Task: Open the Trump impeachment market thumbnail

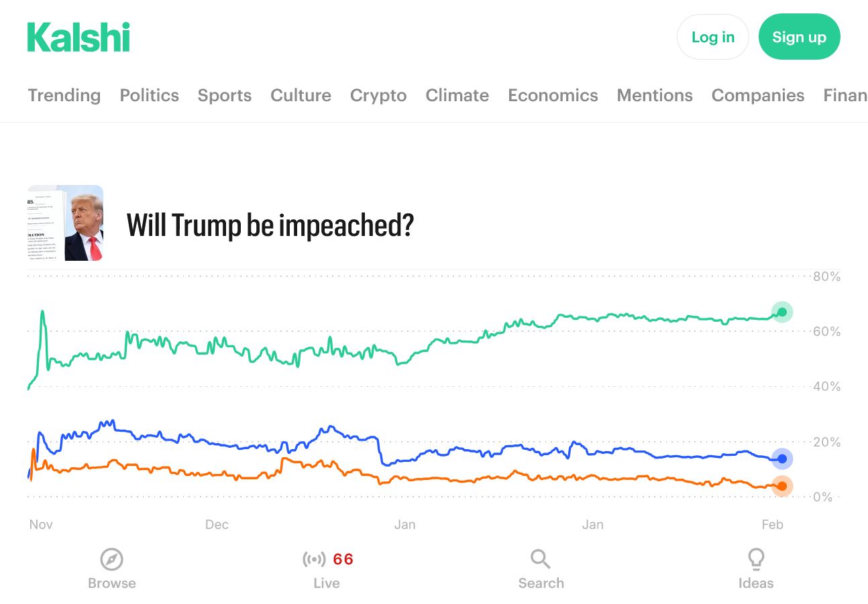Action: (66, 223)
